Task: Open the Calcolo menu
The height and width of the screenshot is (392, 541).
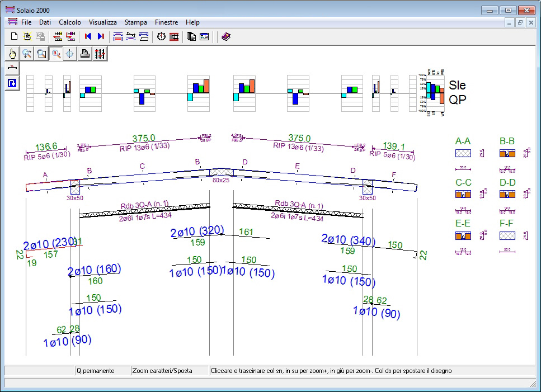Action: pos(70,22)
